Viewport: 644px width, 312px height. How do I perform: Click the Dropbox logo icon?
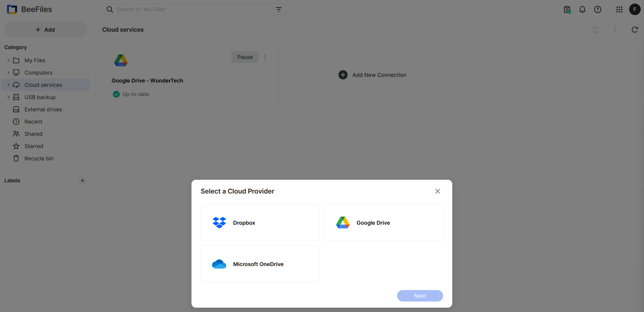point(219,223)
